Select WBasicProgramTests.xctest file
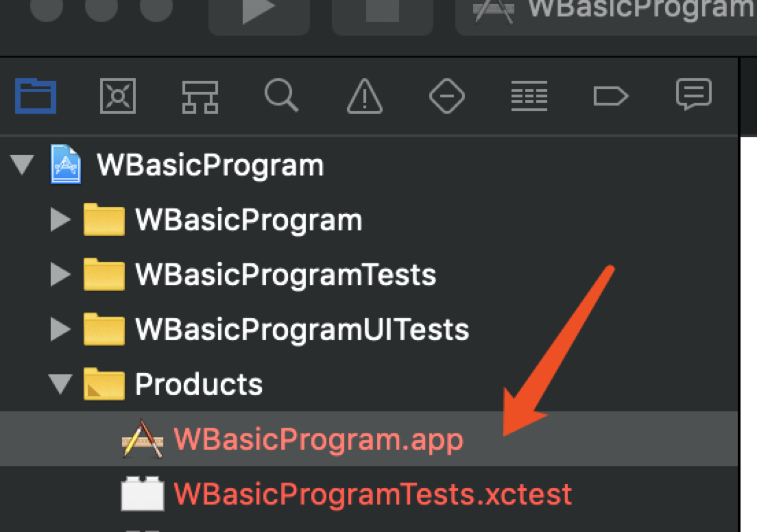The width and height of the screenshot is (757, 532). 372,494
